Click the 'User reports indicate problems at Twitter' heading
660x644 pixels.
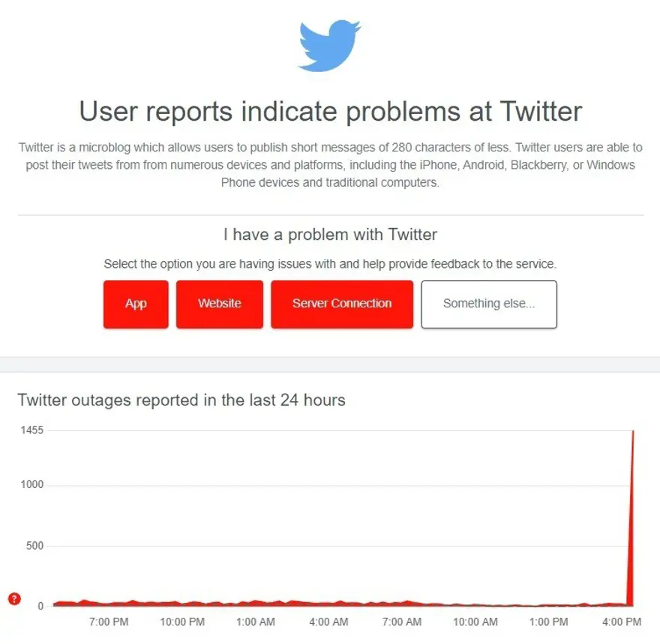point(330,112)
